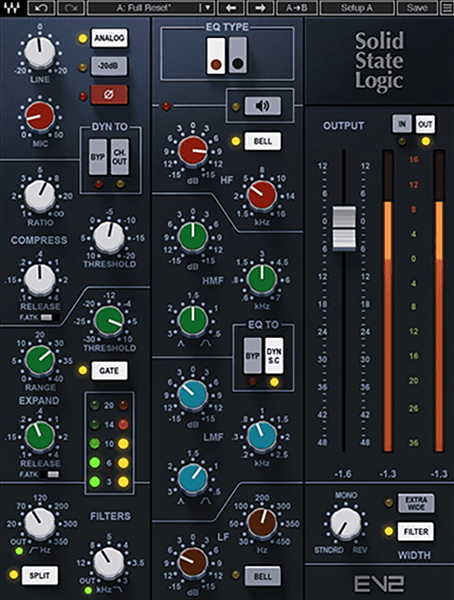This screenshot has width=454, height=600.
Task: Click the stereo WIDTH knob
Action: [x=345, y=523]
